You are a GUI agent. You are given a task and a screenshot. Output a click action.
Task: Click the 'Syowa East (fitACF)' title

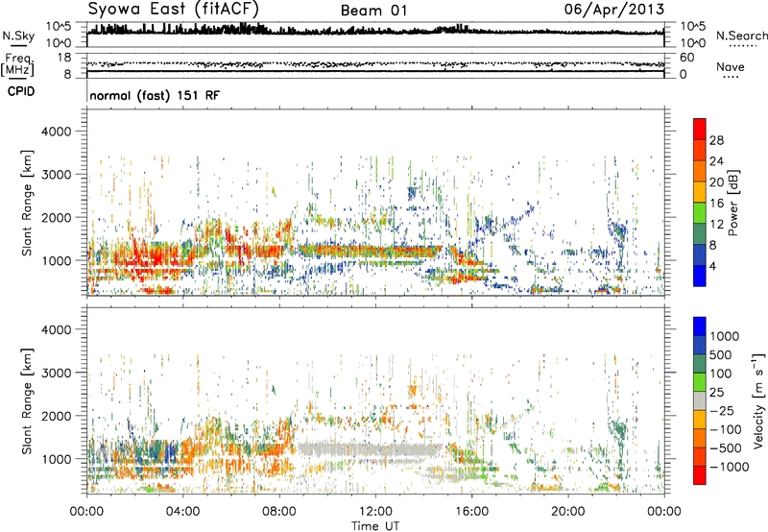(173, 9)
